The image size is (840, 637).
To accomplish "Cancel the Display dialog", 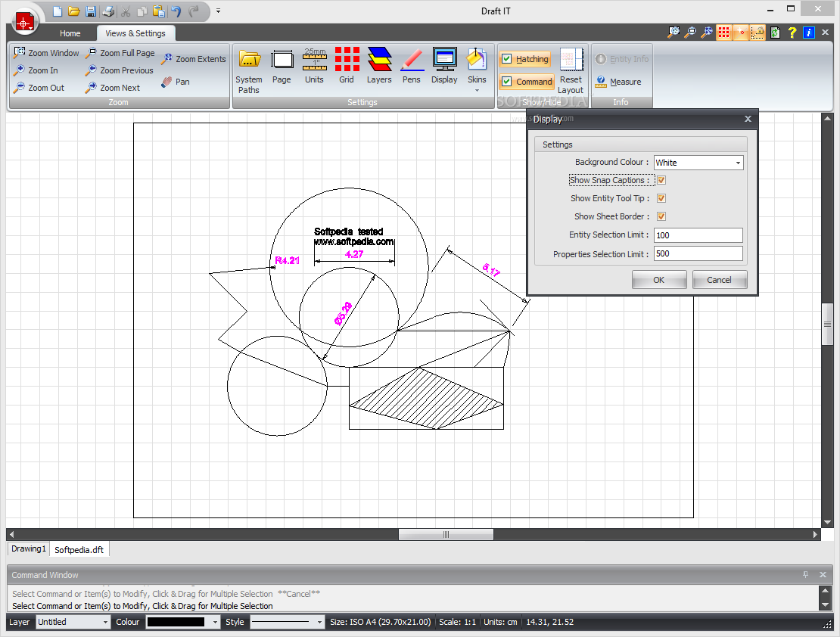I will click(719, 280).
